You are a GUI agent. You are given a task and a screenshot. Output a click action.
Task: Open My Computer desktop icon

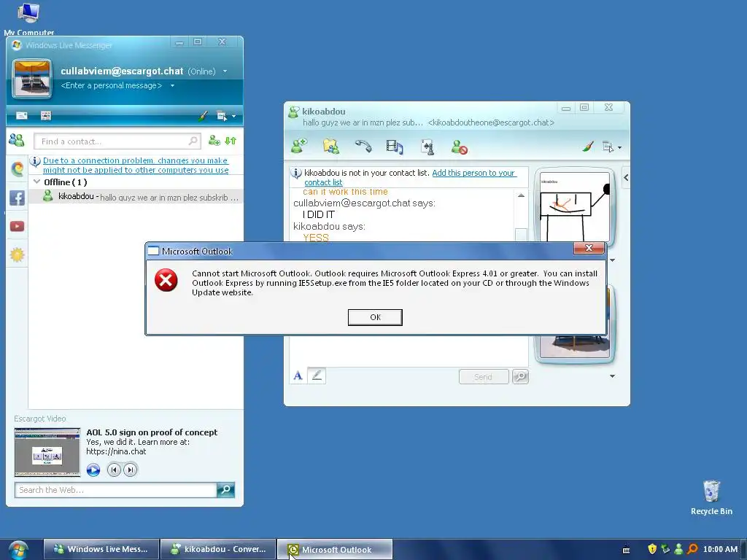click(28, 19)
